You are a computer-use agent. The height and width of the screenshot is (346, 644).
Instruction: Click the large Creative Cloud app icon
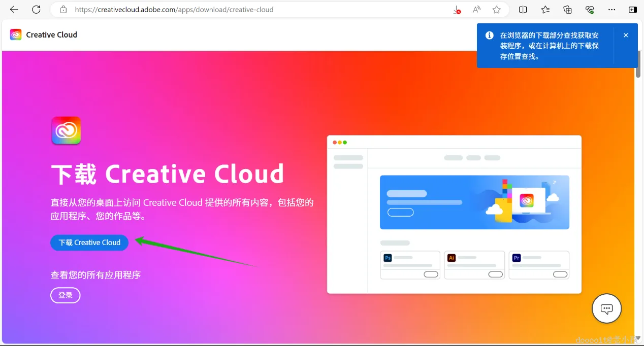tap(66, 130)
